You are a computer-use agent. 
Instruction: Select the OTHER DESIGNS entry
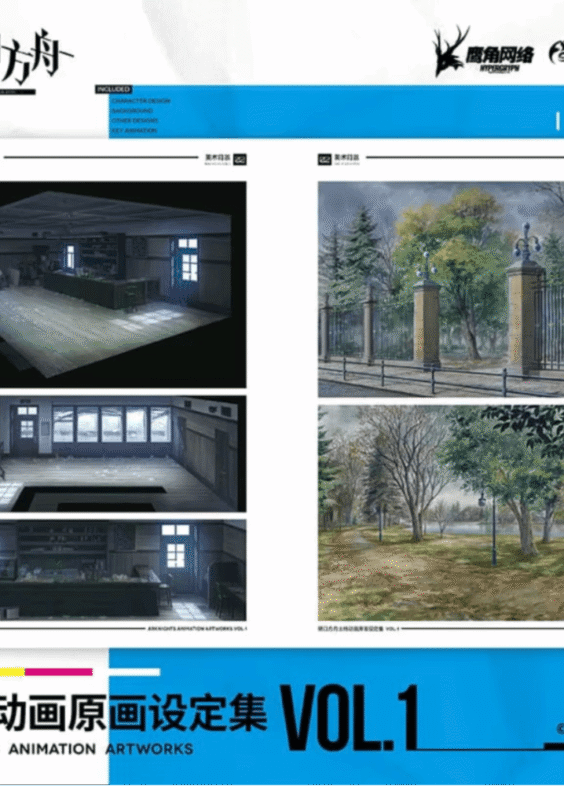pyautogui.click(x=134, y=121)
